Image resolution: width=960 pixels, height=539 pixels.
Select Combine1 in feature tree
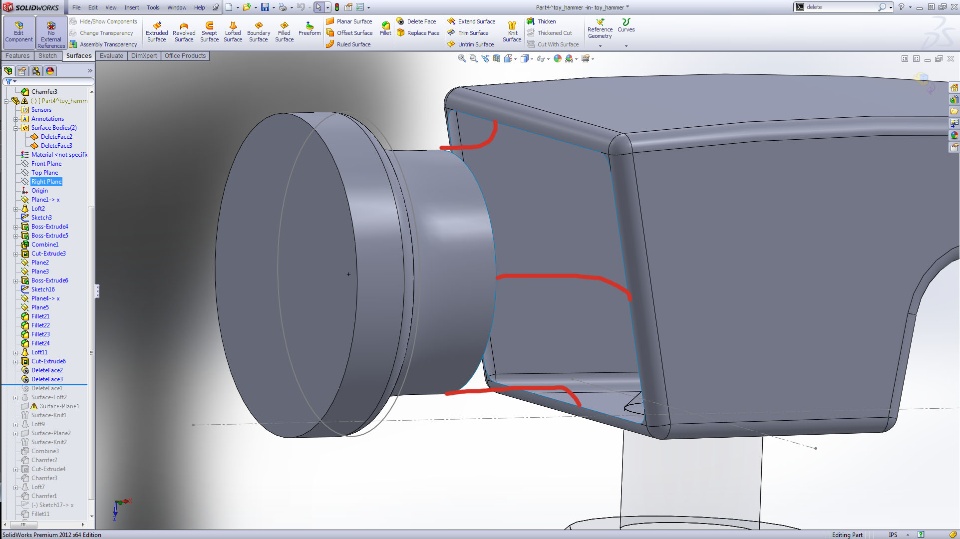[45, 244]
